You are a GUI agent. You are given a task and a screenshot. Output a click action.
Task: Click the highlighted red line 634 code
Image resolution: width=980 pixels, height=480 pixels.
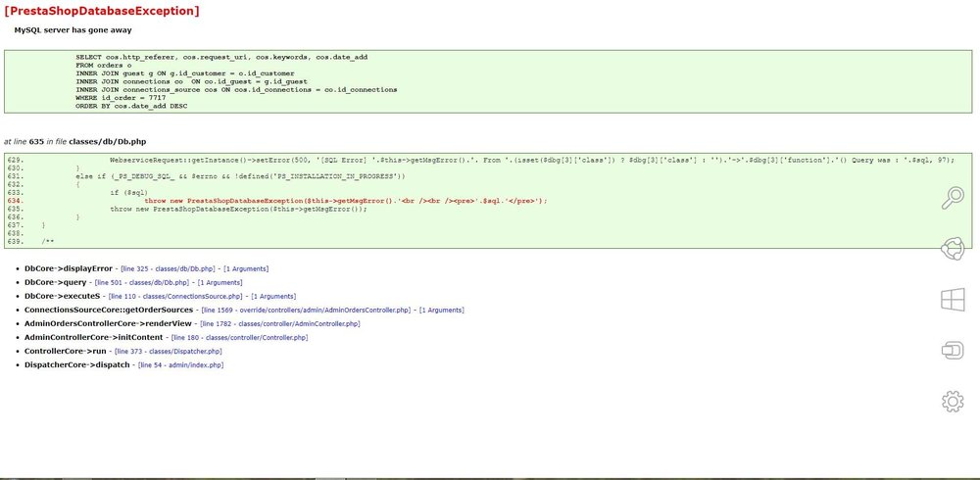pos(346,201)
